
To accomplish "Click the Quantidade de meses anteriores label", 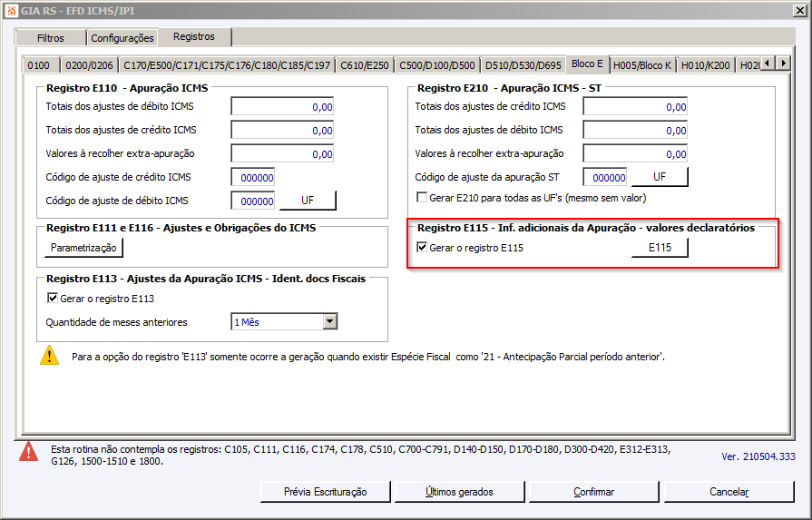I will coord(116,322).
